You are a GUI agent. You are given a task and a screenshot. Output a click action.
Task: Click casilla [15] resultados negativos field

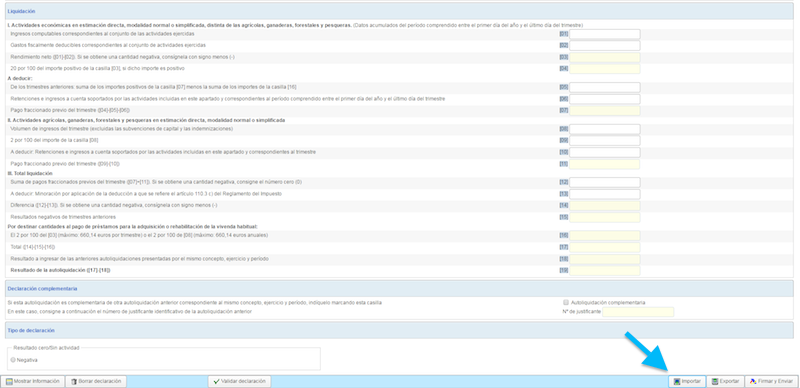point(605,217)
